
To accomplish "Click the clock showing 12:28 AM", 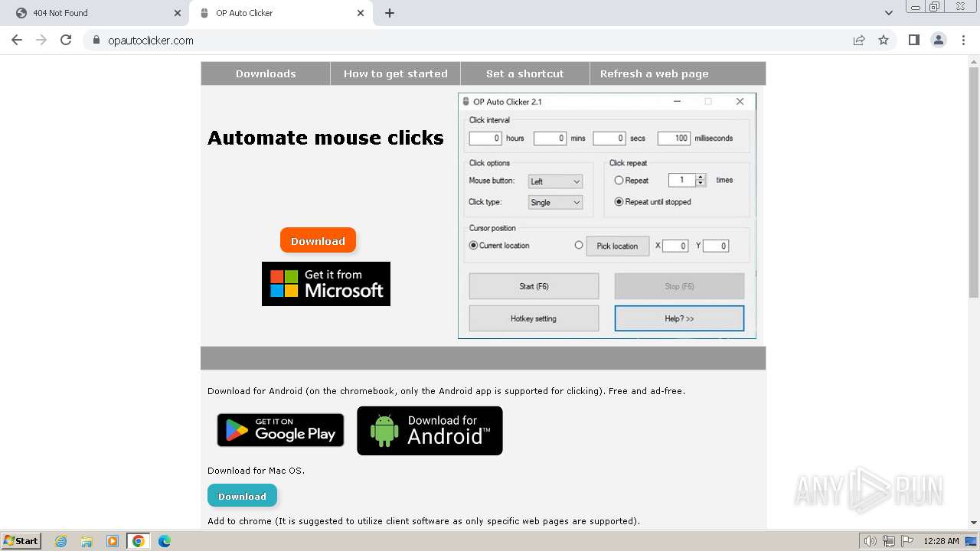I will point(941,541).
